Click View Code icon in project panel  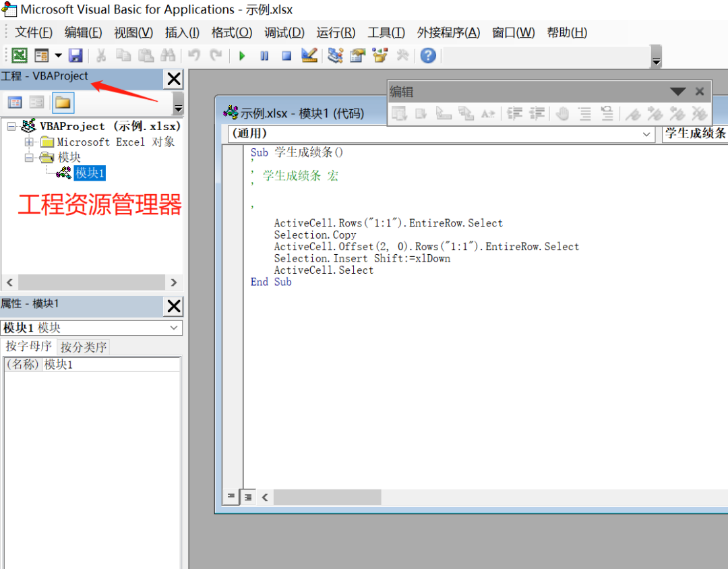pyautogui.click(x=15, y=102)
